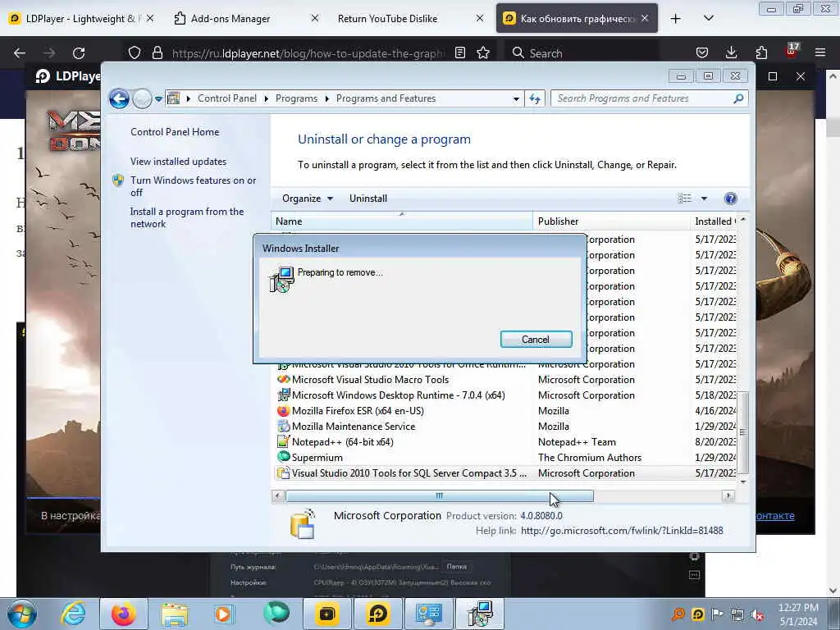
Task: Click the Control Panel forward arrow button
Action: point(142,98)
